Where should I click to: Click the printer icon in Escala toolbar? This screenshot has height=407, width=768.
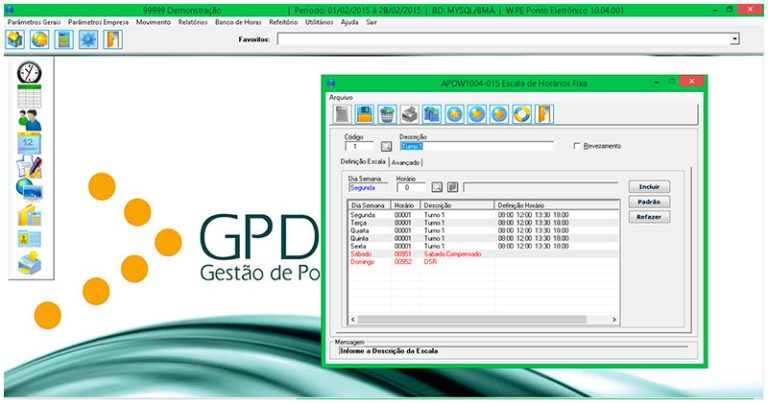pos(409,113)
